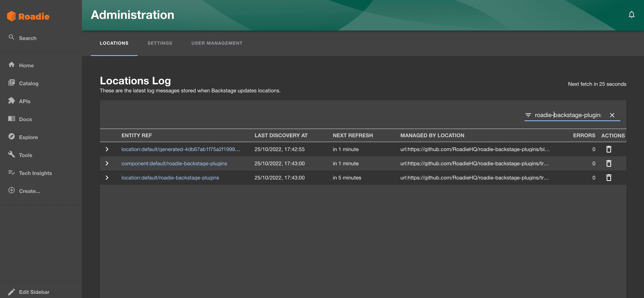Click managed location URL in location:default/roadie-backstage-plugins row

475,178
